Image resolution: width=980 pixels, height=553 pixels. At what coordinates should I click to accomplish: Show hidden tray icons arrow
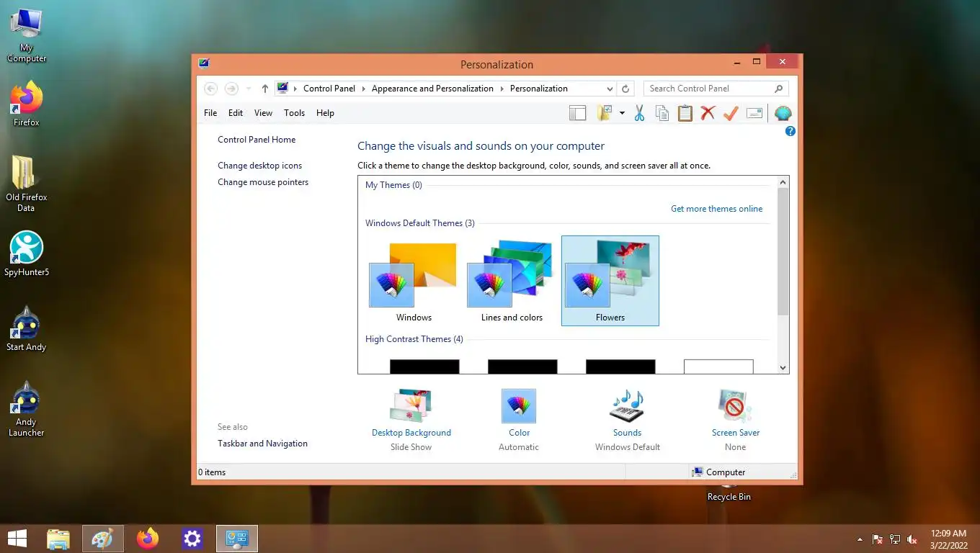pos(860,539)
